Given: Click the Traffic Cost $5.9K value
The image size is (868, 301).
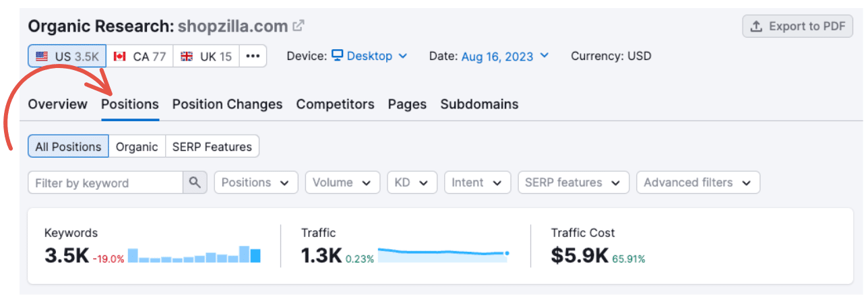Looking at the screenshot, I should [x=580, y=256].
